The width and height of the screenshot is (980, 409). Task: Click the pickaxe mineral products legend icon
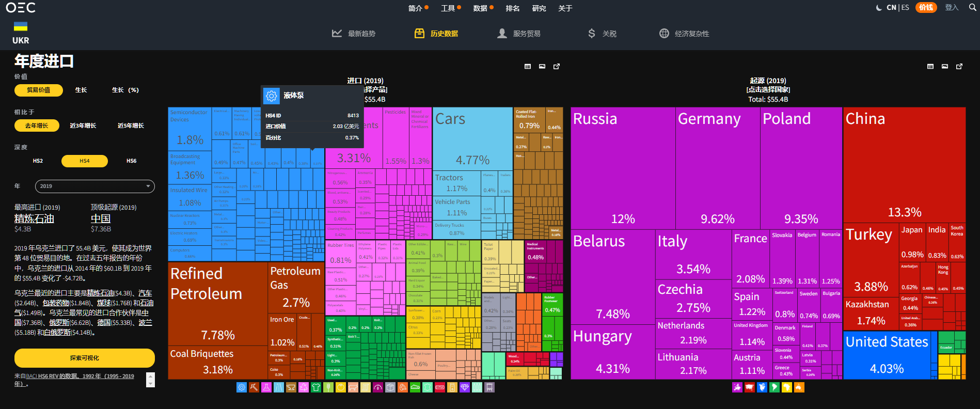click(x=254, y=387)
